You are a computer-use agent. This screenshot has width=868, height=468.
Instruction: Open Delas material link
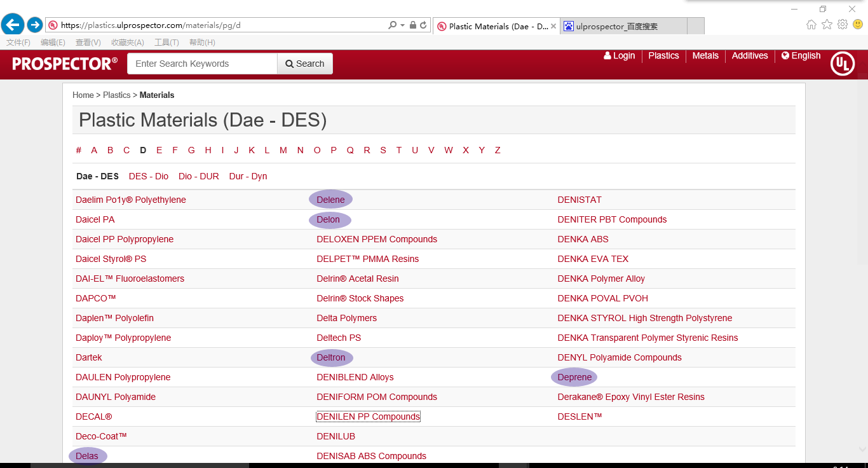[87, 456]
